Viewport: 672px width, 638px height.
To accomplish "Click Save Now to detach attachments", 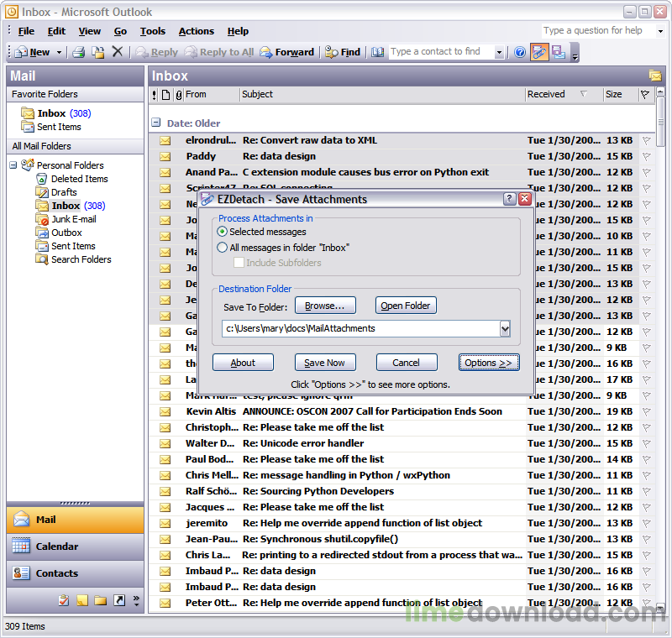I will tap(325, 363).
